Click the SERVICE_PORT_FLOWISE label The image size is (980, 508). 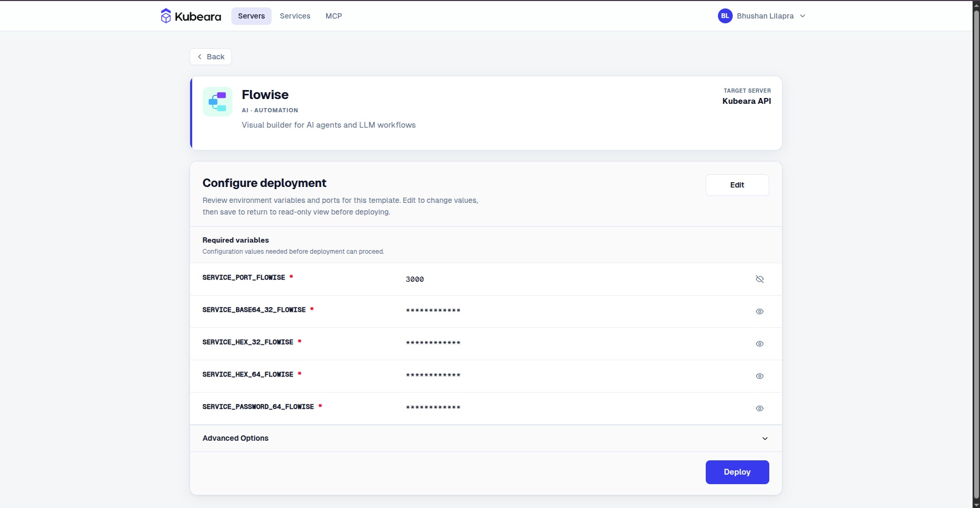click(244, 278)
